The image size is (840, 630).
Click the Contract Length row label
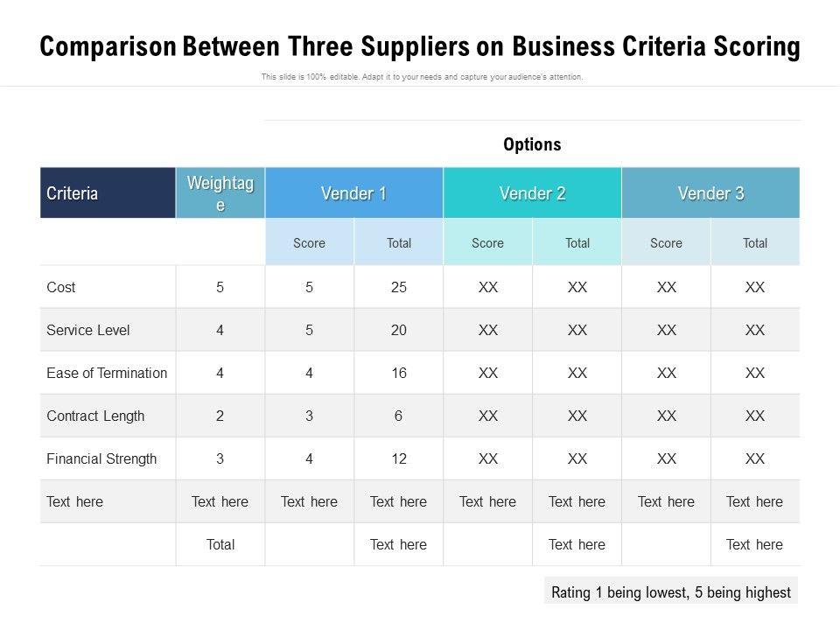95,416
